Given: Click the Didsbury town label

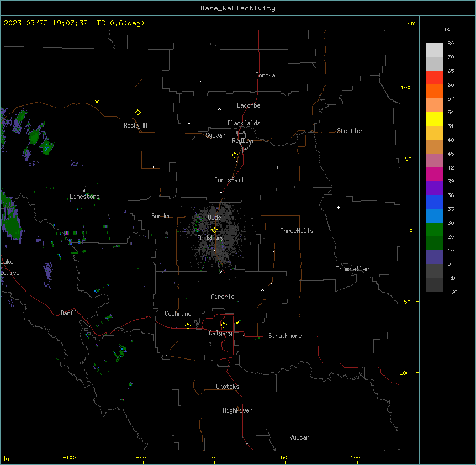Looking at the screenshot, I should (x=211, y=238).
